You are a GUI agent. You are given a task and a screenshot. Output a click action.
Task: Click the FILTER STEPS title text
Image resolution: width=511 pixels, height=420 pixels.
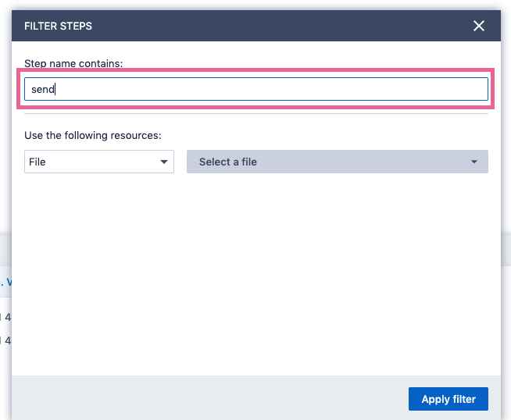click(58, 26)
